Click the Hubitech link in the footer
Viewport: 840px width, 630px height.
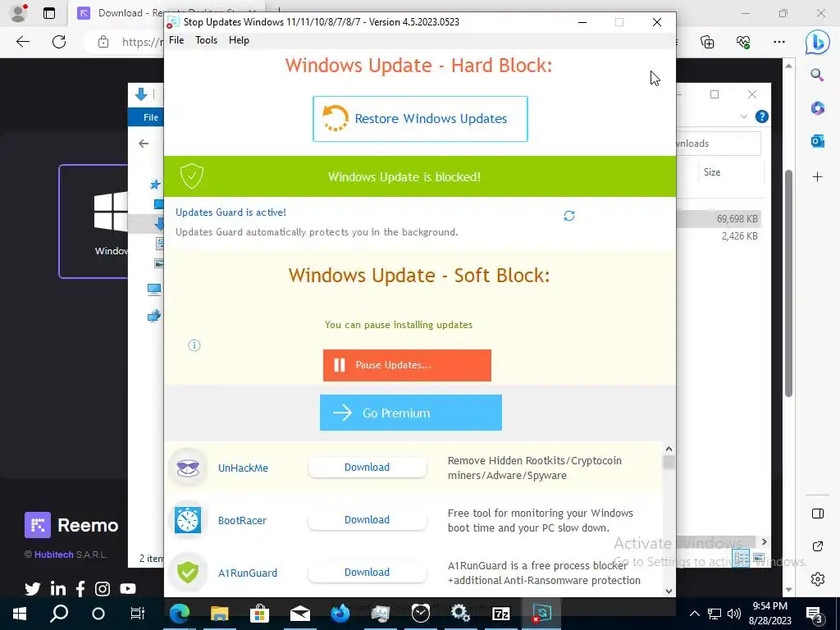(x=53, y=555)
